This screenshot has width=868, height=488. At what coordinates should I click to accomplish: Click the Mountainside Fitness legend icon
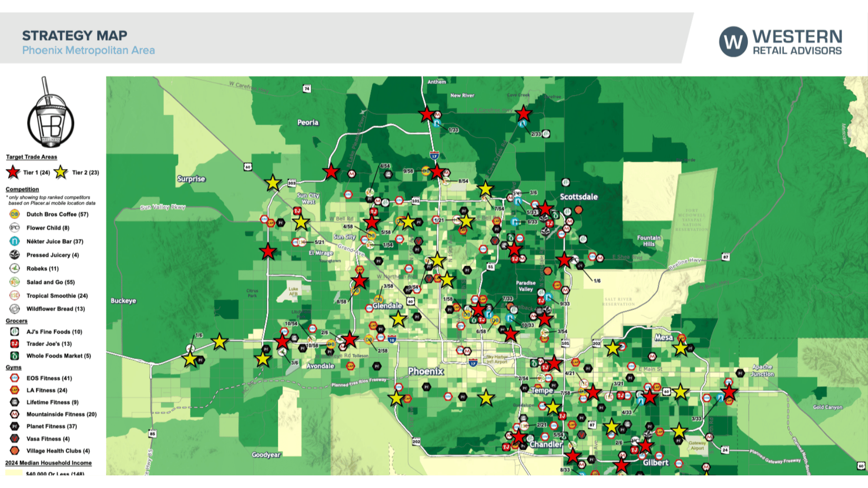[14, 414]
